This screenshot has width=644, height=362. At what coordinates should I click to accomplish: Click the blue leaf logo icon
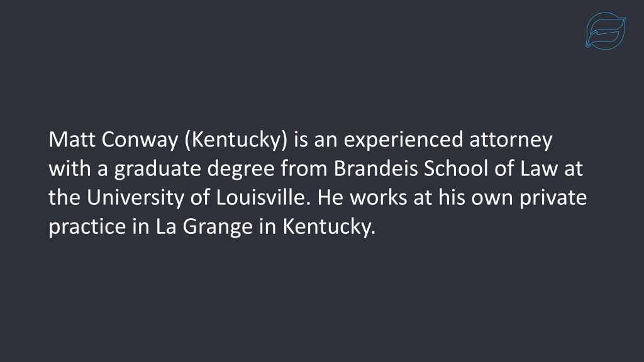click(x=606, y=31)
